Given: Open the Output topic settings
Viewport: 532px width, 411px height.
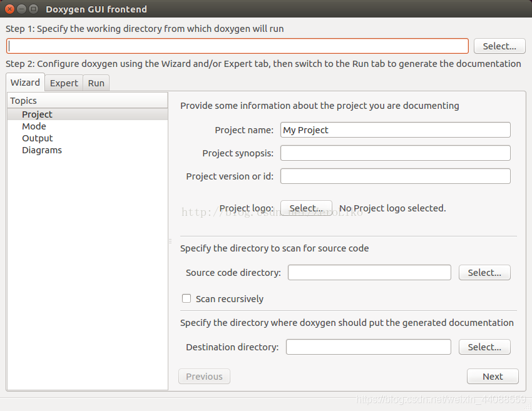Looking at the screenshot, I should (x=37, y=138).
